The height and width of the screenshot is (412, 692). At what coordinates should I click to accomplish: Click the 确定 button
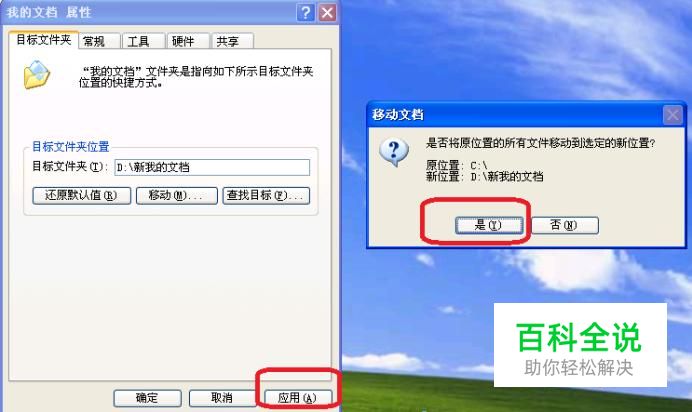(147, 398)
